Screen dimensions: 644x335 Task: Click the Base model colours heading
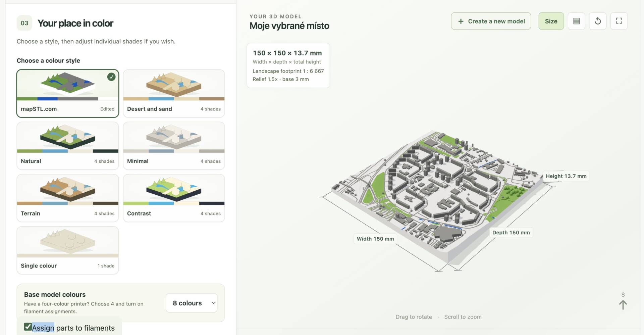[x=55, y=294]
